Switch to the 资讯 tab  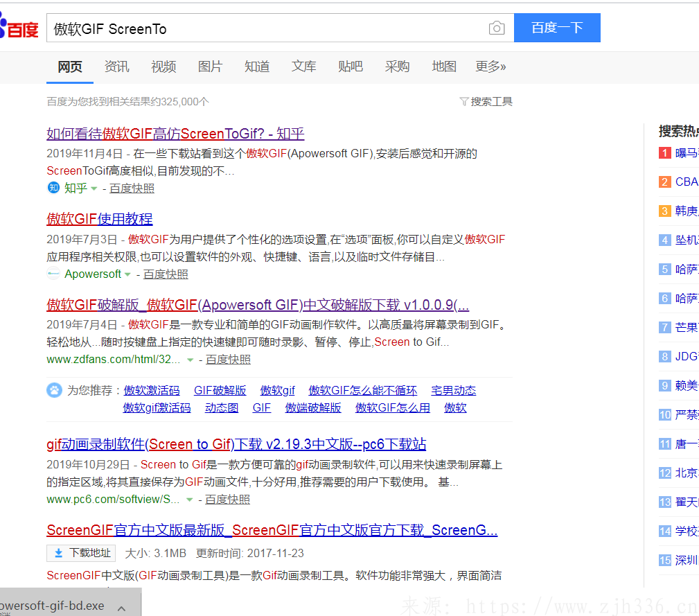click(x=117, y=67)
